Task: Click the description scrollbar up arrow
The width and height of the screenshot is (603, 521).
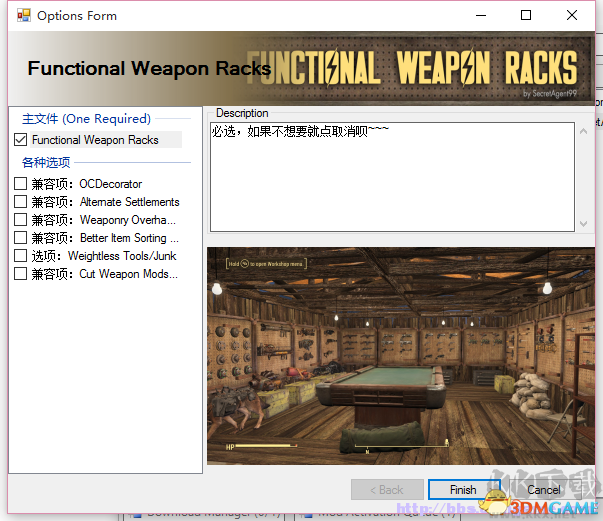Action: (583, 131)
